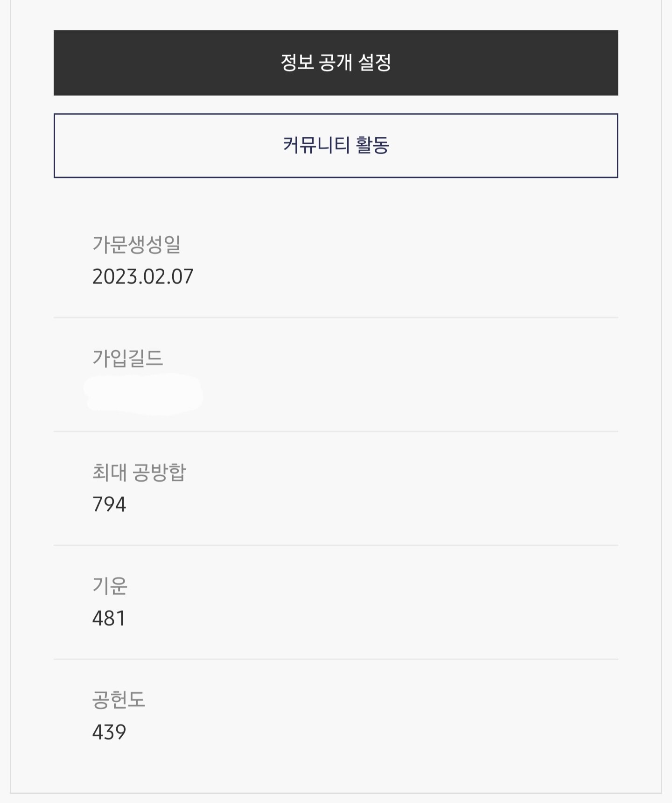Click gray strip beneath the card's bottom border

[x=336, y=799]
